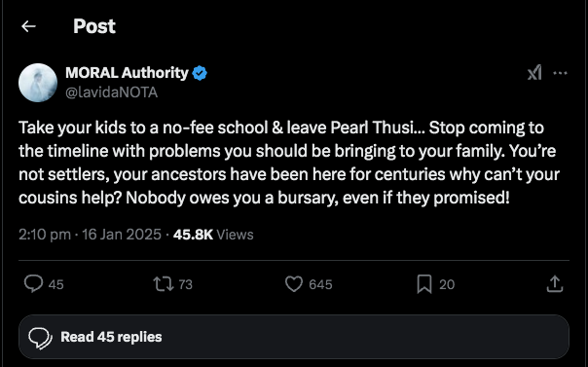View the 45.8K Views analytics
The height and width of the screenshot is (367, 588).
[213, 235]
